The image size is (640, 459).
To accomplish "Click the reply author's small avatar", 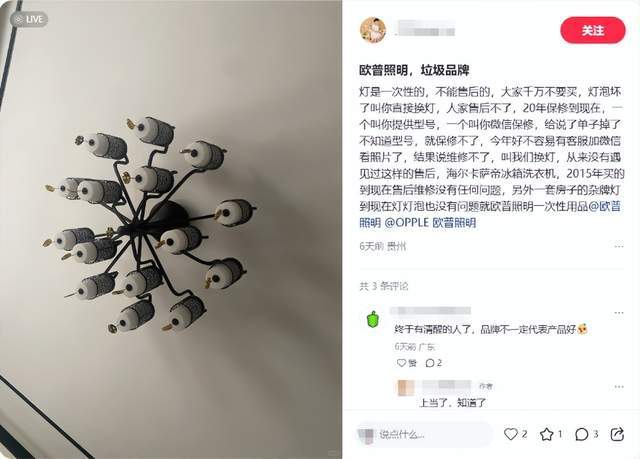I will (x=406, y=387).
